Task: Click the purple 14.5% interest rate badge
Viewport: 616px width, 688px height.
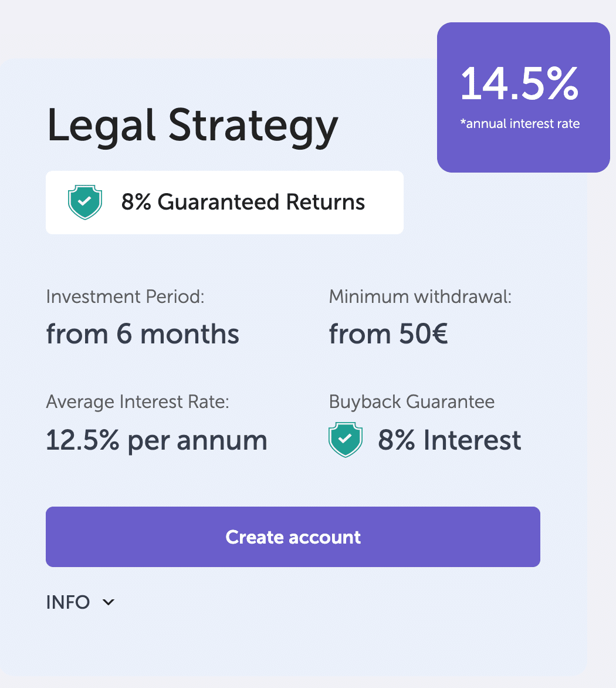Action: 522,97
